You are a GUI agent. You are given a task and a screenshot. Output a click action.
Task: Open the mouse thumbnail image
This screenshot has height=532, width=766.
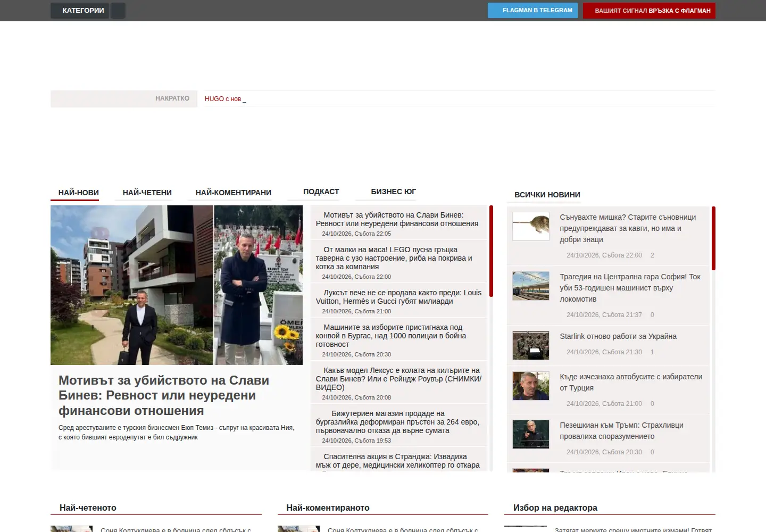pyautogui.click(x=531, y=226)
